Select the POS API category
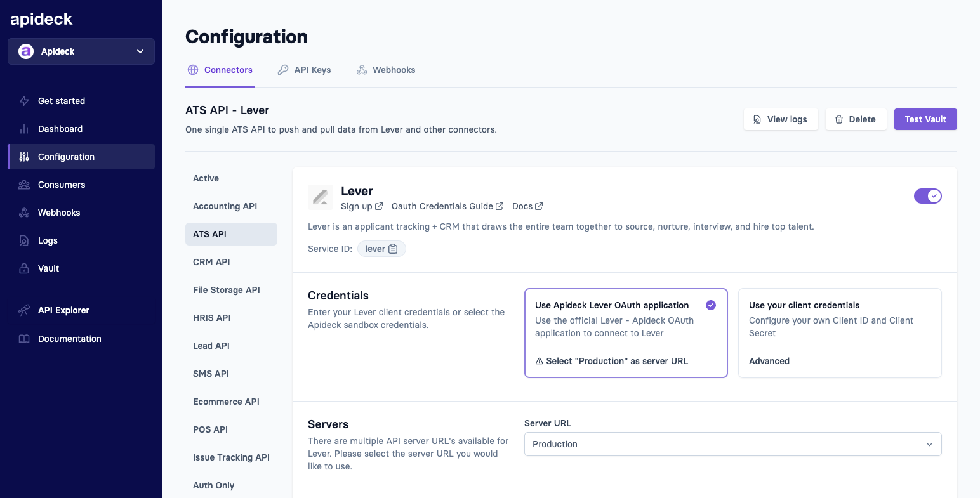Viewport: 980px width, 498px height. tap(231, 429)
